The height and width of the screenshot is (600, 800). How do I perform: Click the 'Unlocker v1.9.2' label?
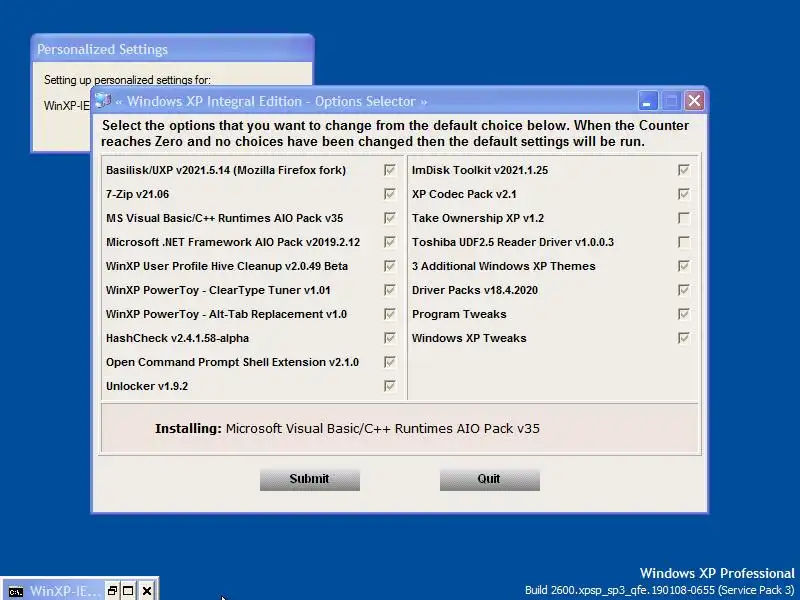[x=147, y=386]
